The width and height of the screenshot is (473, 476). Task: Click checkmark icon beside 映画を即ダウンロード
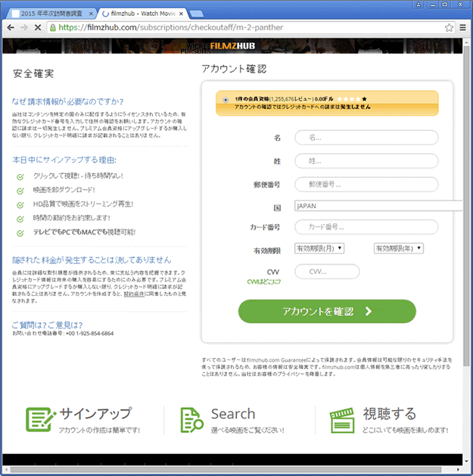(20, 191)
